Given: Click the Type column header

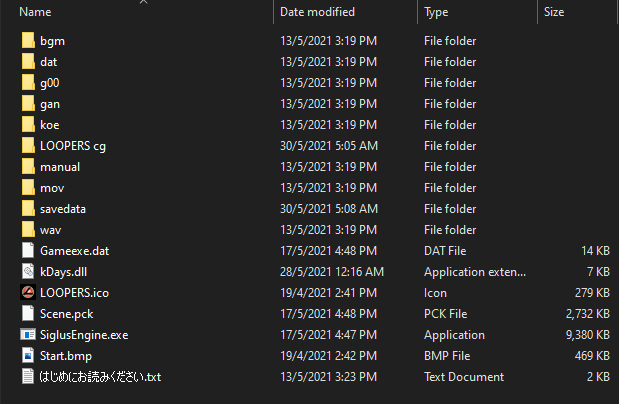Looking at the screenshot, I should (x=436, y=12).
